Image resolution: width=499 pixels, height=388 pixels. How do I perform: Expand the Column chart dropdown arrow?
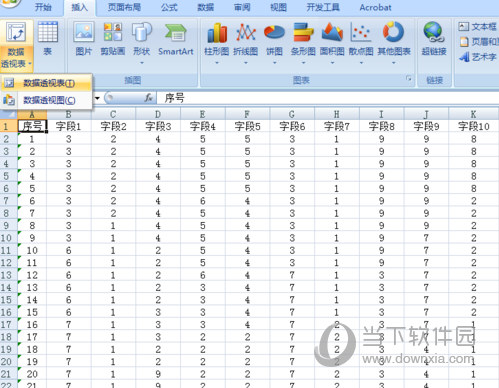tap(217, 63)
